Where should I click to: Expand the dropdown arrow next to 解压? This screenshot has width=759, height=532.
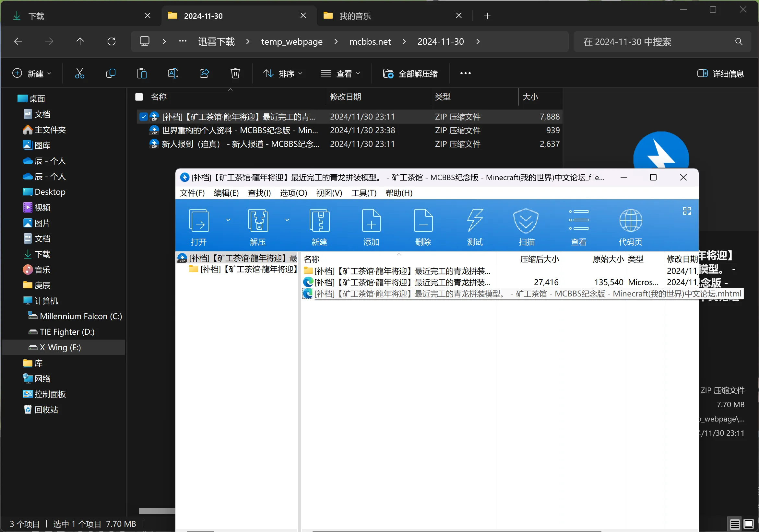coord(287,220)
